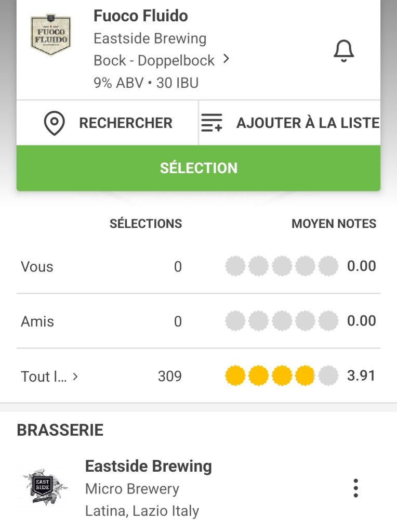Open Eastside Brewing three-dot menu
The width and height of the screenshot is (397, 532).
coord(355,488)
